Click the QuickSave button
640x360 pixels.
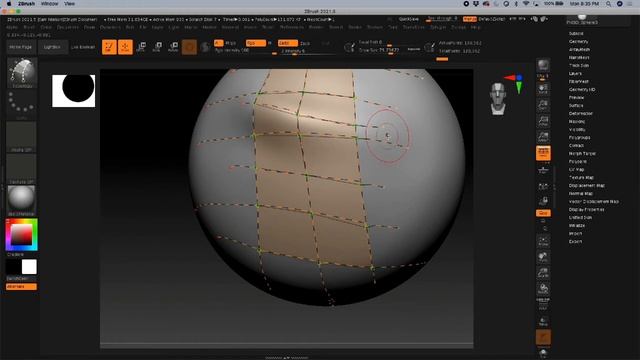[408, 19]
